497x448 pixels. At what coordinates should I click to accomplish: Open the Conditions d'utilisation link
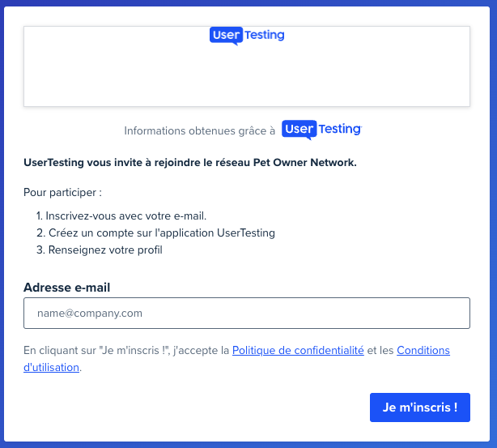[x=236, y=359]
